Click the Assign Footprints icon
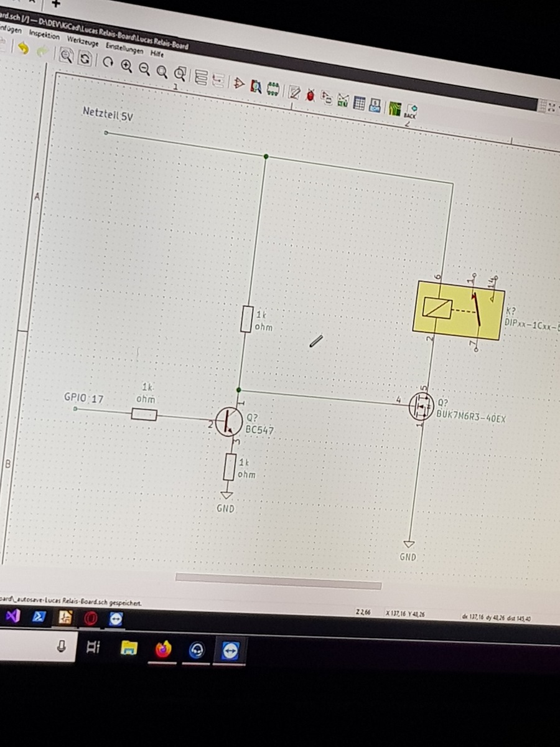 pos(327,96)
